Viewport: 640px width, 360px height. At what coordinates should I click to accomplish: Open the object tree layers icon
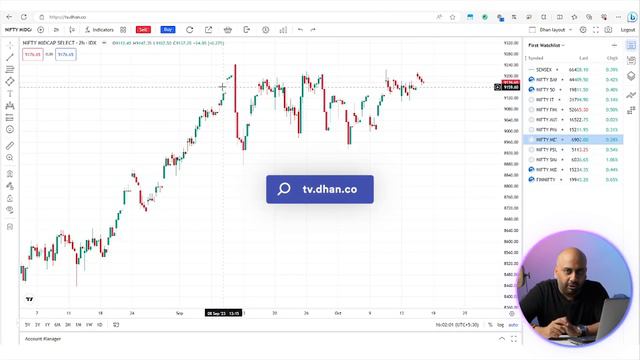pos(631,76)
